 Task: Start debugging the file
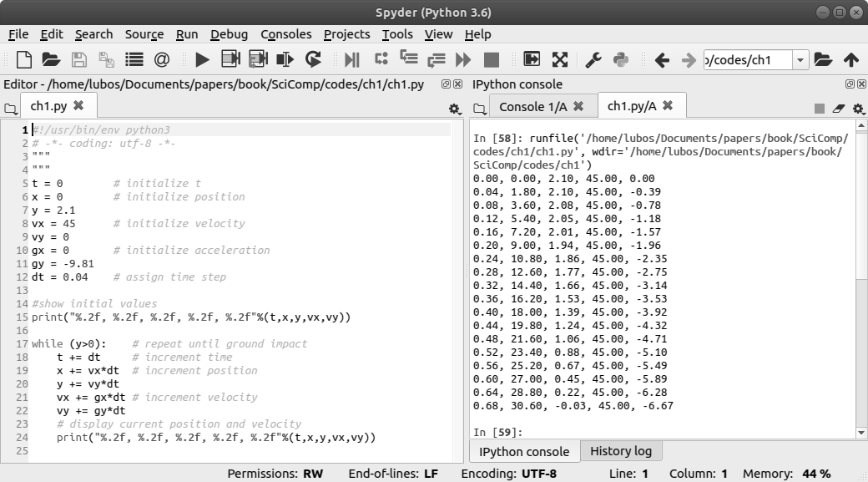352,59
